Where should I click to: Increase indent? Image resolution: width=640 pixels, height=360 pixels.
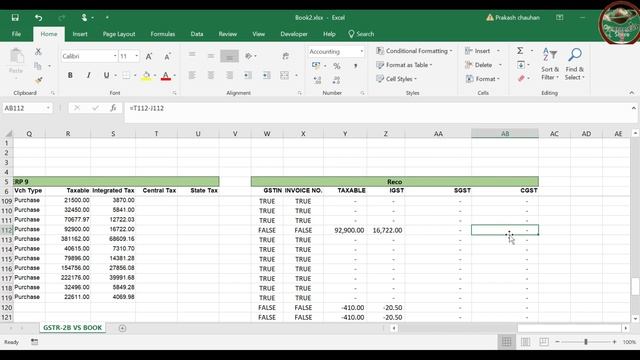[x=266, y=75]
